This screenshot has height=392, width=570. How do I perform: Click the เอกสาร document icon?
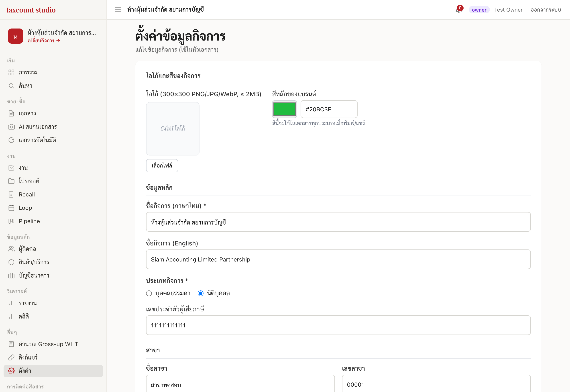(11, 113)
